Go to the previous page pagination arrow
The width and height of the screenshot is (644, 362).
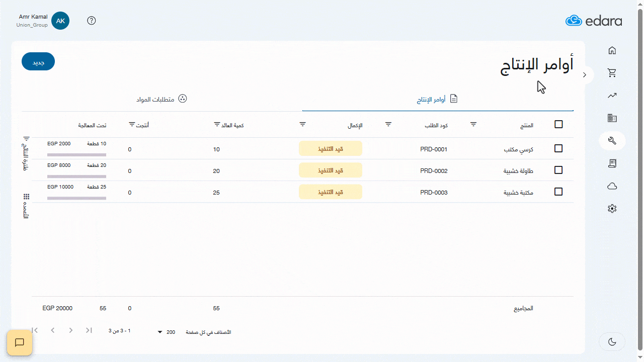point(53,330)
